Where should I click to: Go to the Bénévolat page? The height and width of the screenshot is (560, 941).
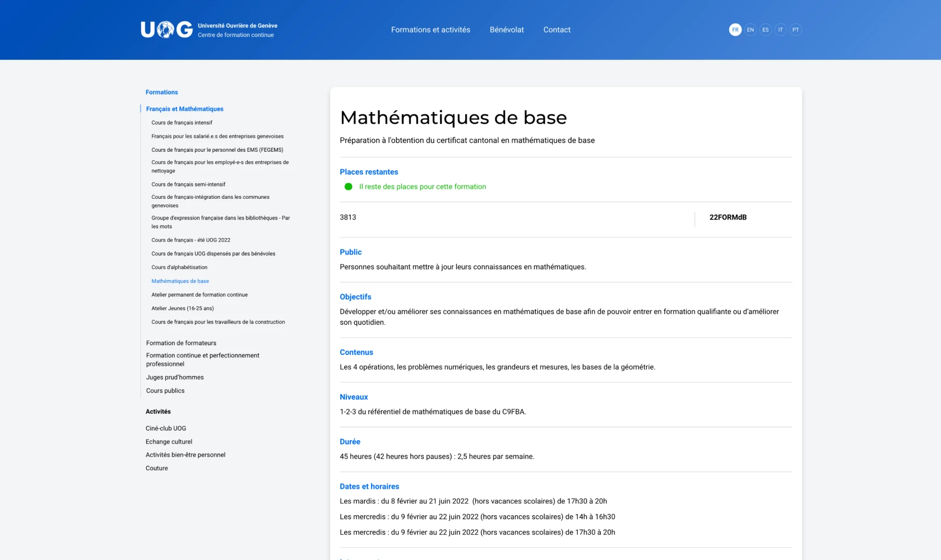tap(507, 30)
